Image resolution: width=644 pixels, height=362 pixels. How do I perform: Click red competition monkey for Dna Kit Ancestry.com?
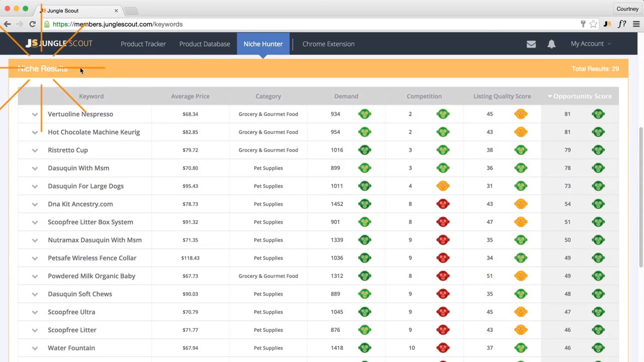point(443,204)
